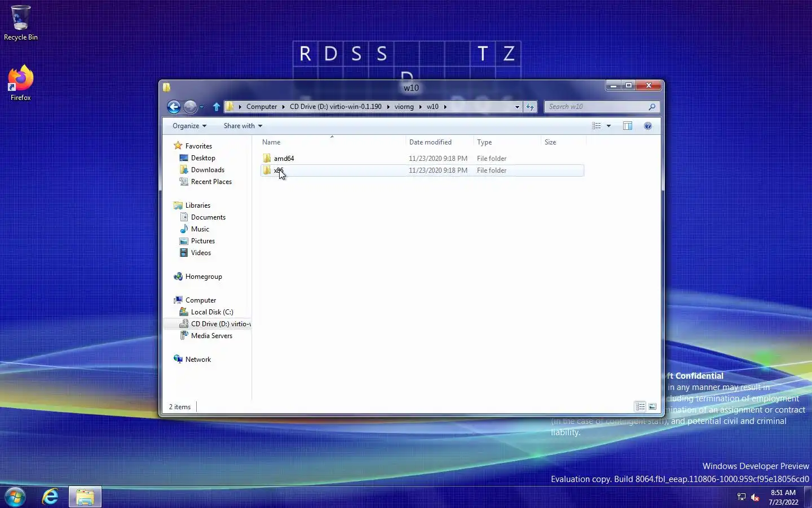Viewport: 812px width, 508px height.
Task: Click the search magnifier icon
Action: [652, 107]
